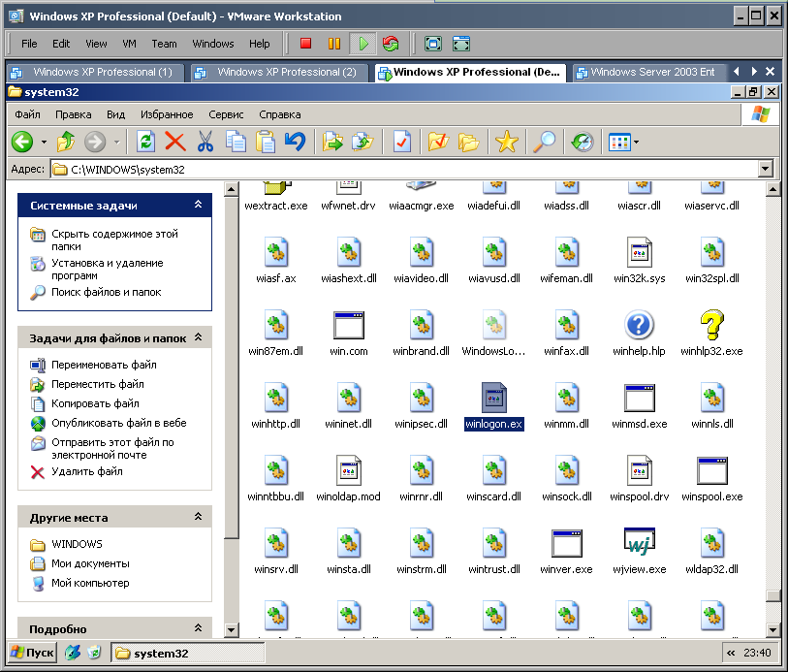Open the Back button history dropdown
Viewport: 788px width, 672px height.
[45, 143]
